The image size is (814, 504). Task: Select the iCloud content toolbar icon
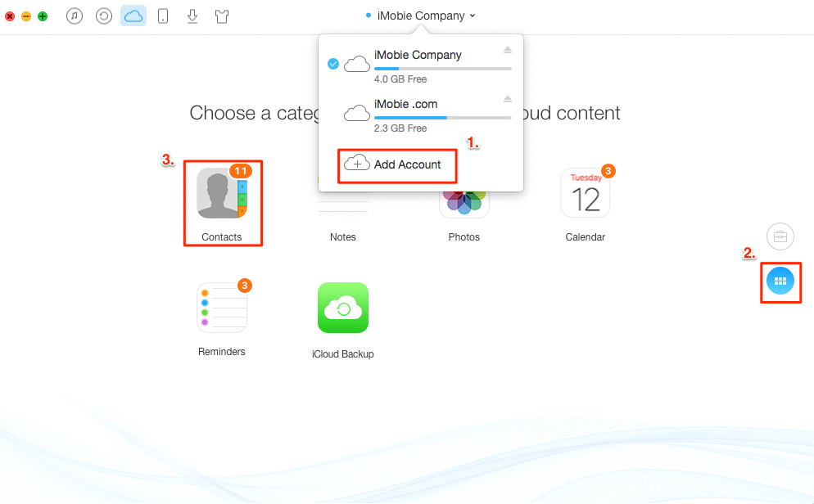(x=133, y=16)
